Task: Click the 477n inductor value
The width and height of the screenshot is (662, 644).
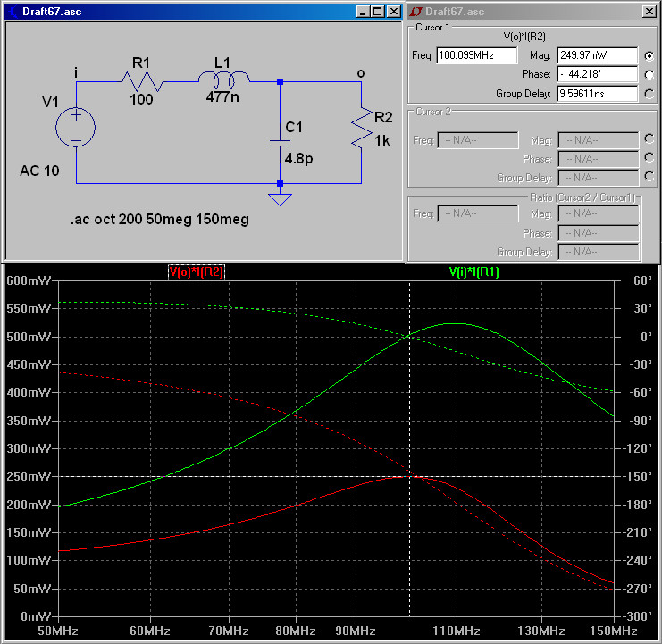Action: [222, 97]
